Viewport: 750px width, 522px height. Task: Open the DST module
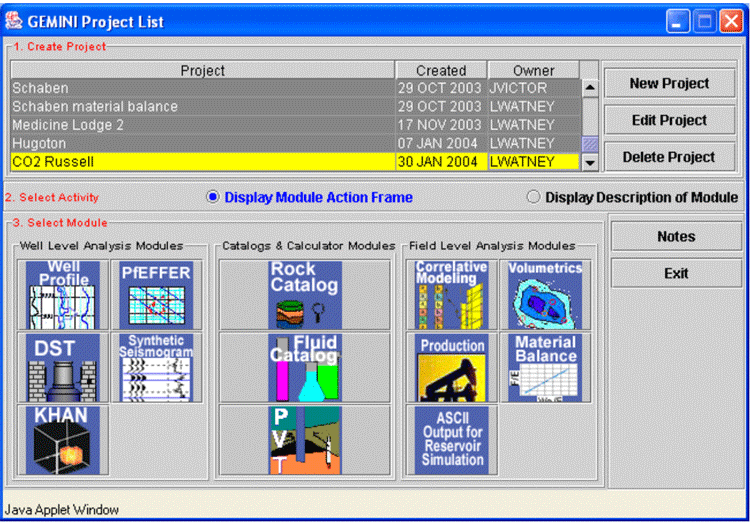click(63, 367)
